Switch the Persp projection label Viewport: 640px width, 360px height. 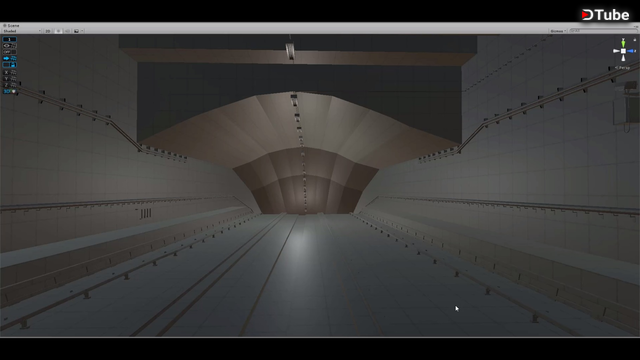pyautogui.click(x=623, y=68)
